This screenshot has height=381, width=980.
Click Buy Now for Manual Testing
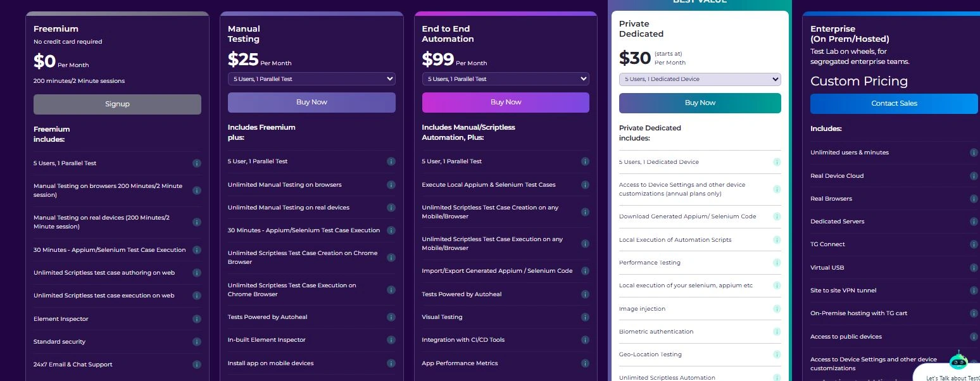[x=311, y=102]
